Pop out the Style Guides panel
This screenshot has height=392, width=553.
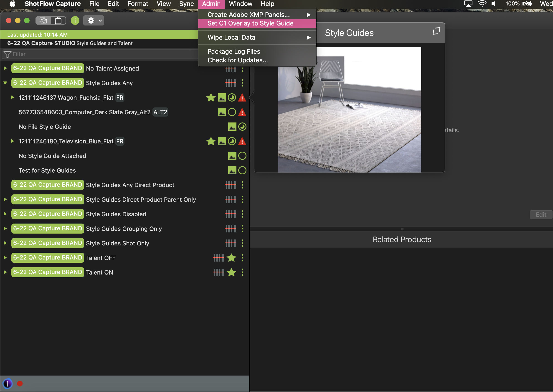436,31
